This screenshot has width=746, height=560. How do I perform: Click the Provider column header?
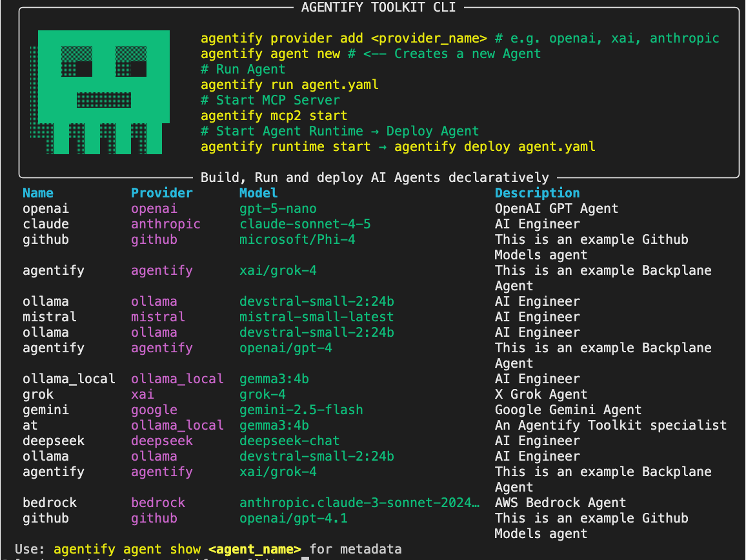pyautogui.click(x=162, y=193)
